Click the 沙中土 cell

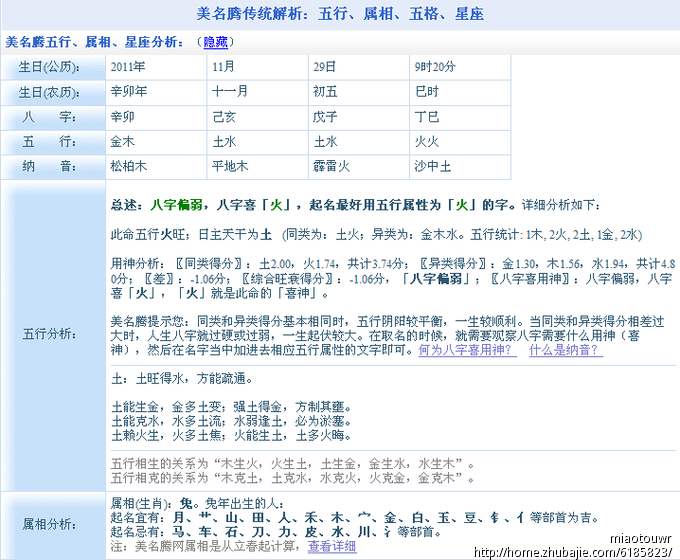coord(460,167)
